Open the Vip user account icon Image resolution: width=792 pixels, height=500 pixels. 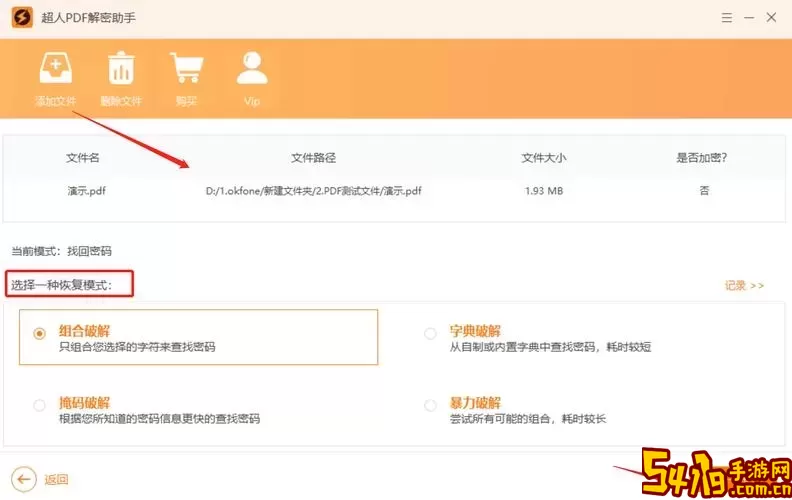pyautogui.click(x=252, y=68)
